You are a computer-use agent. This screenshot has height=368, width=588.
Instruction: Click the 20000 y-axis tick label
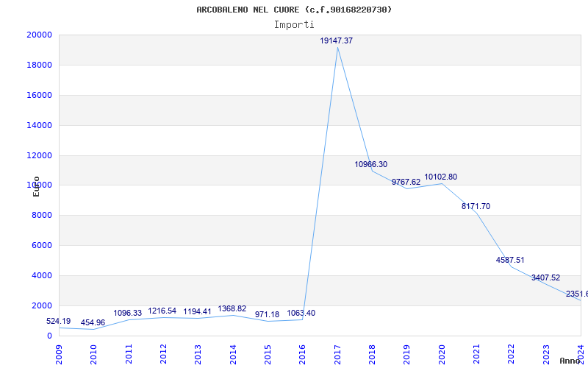(39, 35)
